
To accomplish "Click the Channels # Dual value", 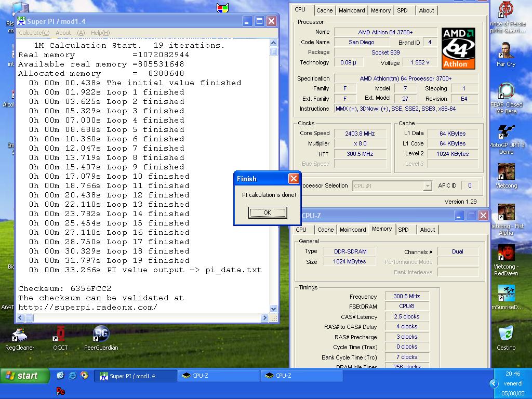I will tap(457, 251).
